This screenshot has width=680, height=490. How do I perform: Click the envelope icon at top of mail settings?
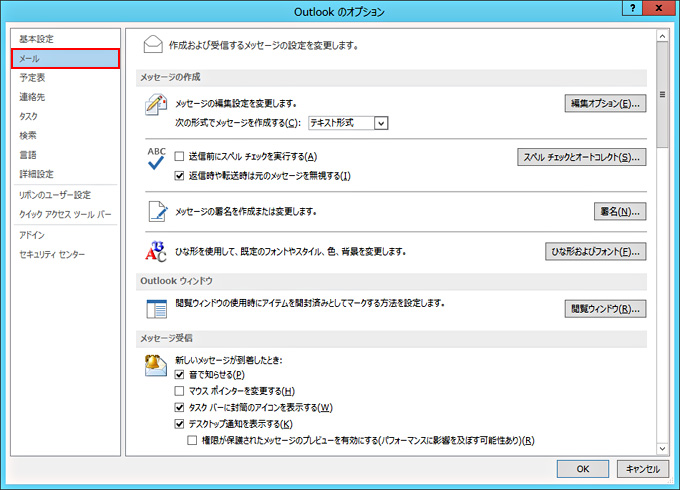coord(153,44)
